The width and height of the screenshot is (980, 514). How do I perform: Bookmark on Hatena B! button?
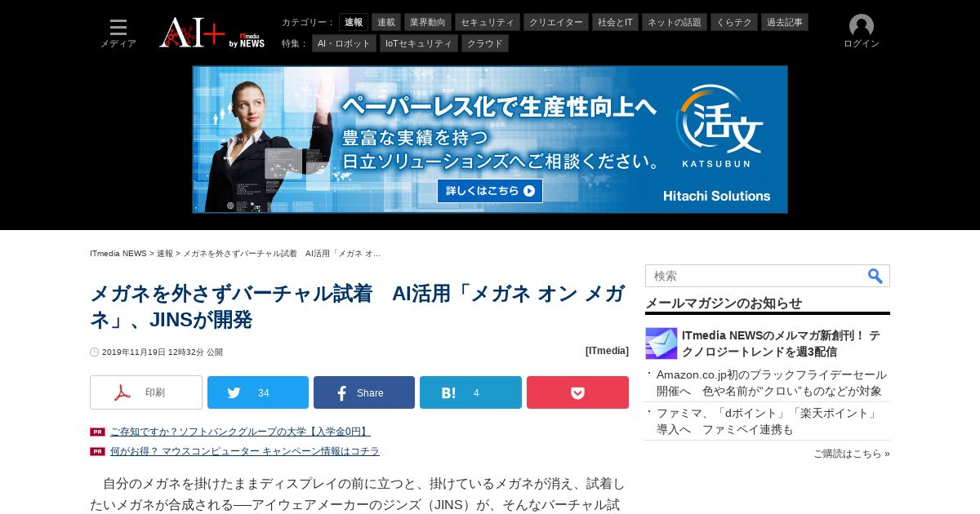(x=470, y=392)
